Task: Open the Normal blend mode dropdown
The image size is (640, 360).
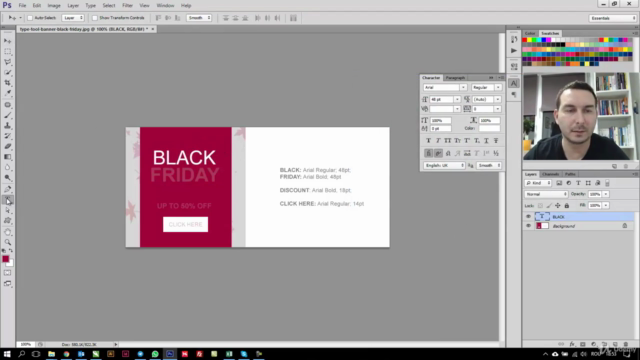Action: tap(546, 194)
